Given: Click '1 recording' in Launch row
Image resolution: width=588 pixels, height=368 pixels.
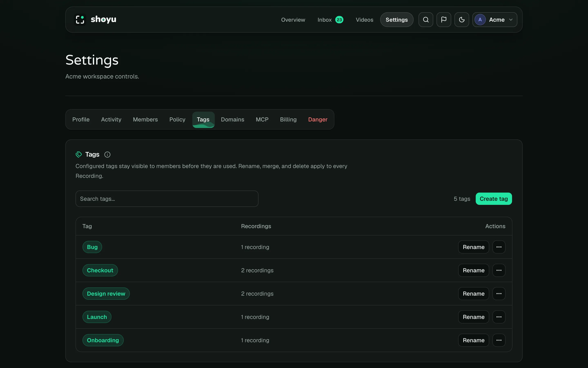Looking at the screenshot, I should pyautogui.click(x=255, y=317).
